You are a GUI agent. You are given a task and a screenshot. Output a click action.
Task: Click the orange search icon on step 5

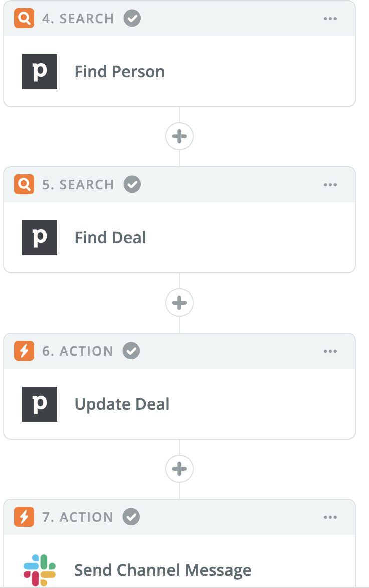24,184
